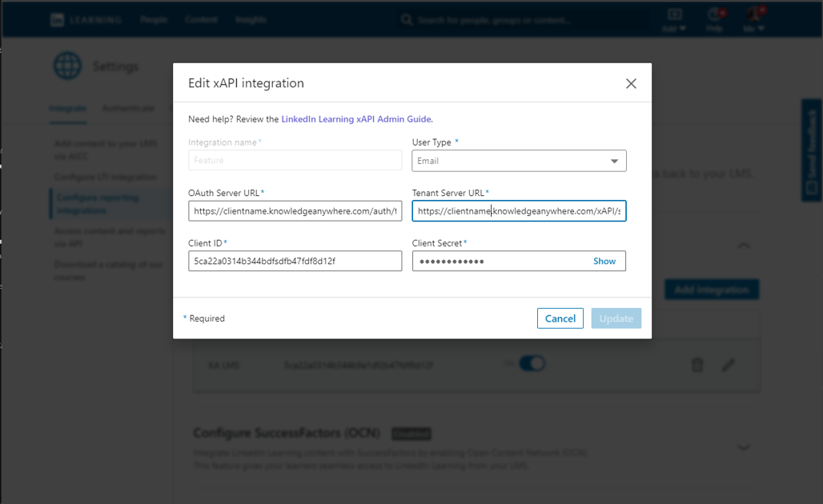Click the Cancel button in the dialog

[x=560, y=318]
